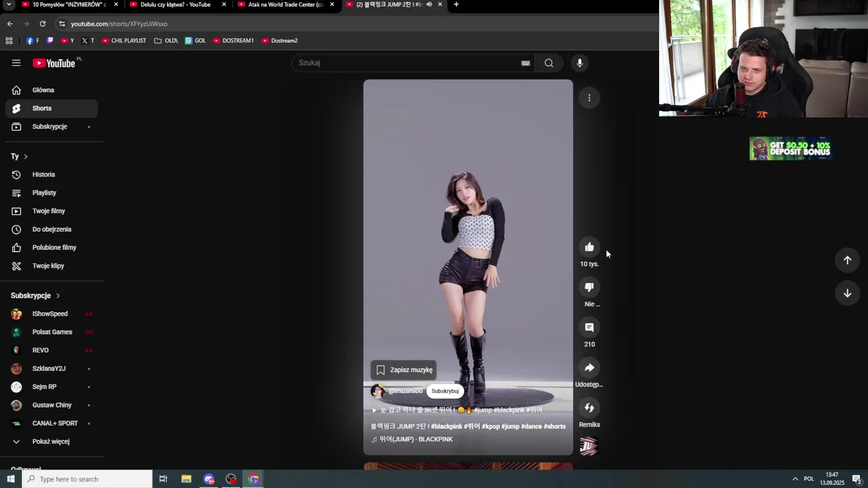The image size is (868, 488).
Task: Expand Pokaż więcej subscriptions
Action: pyautogui.click(x=52, y=442)
